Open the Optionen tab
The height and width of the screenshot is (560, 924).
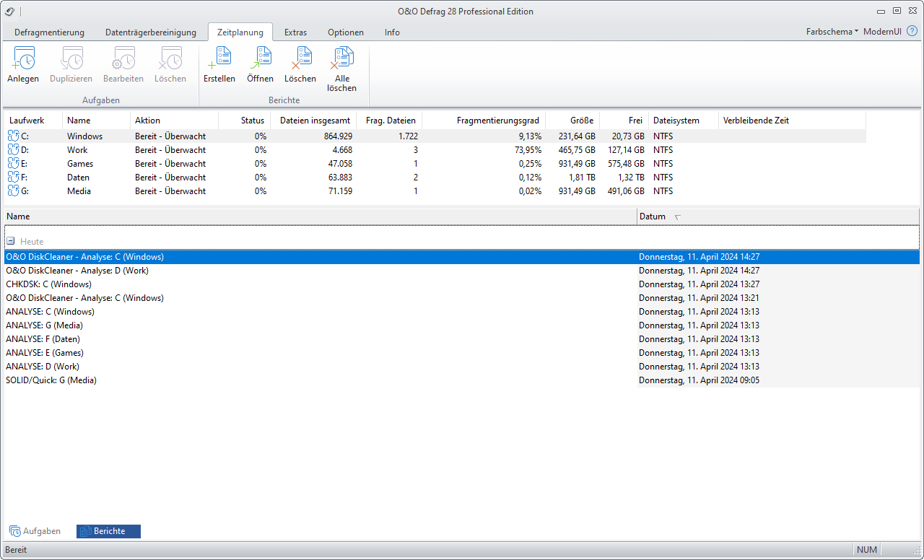click(x=346, y=32)
